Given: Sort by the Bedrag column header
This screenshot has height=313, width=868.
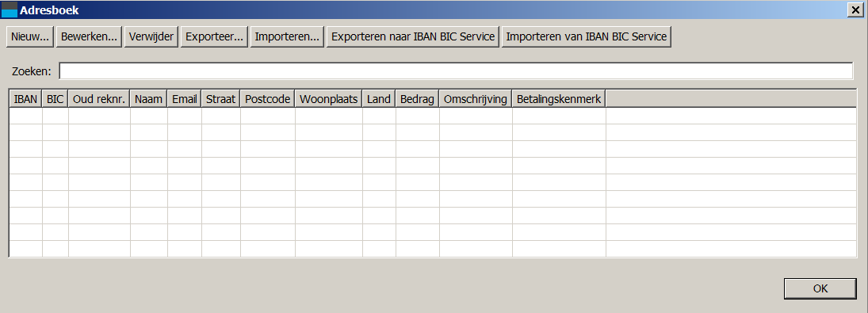Looking at the screenshot, I should (418, 99).
